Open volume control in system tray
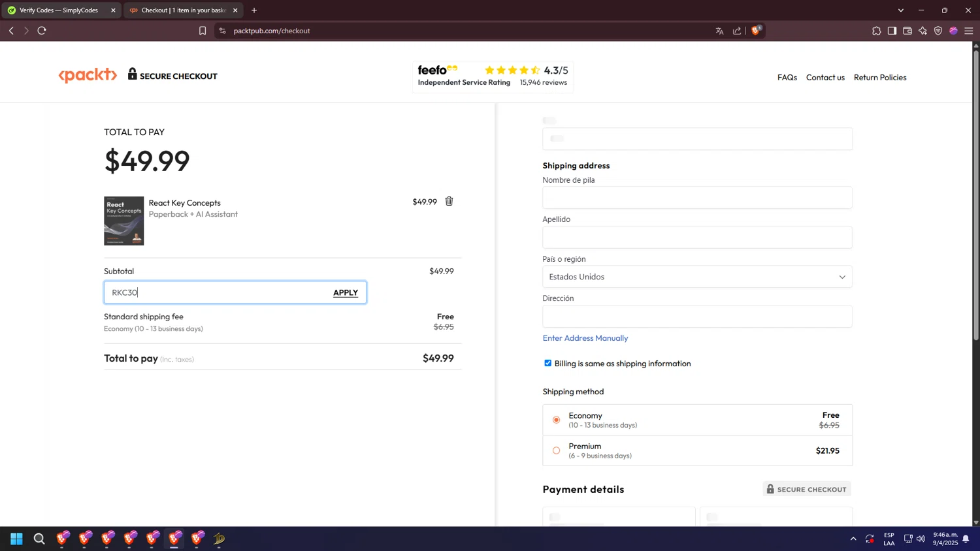 click(921, 539)
